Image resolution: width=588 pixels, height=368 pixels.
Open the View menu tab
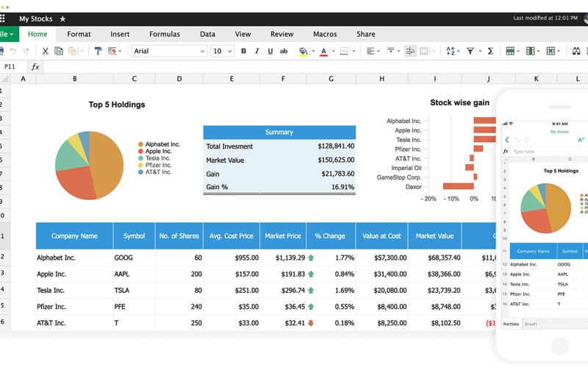(x=243, y=34)
